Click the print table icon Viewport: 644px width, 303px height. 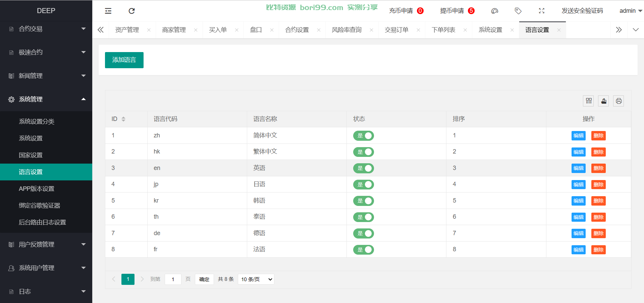619,101
